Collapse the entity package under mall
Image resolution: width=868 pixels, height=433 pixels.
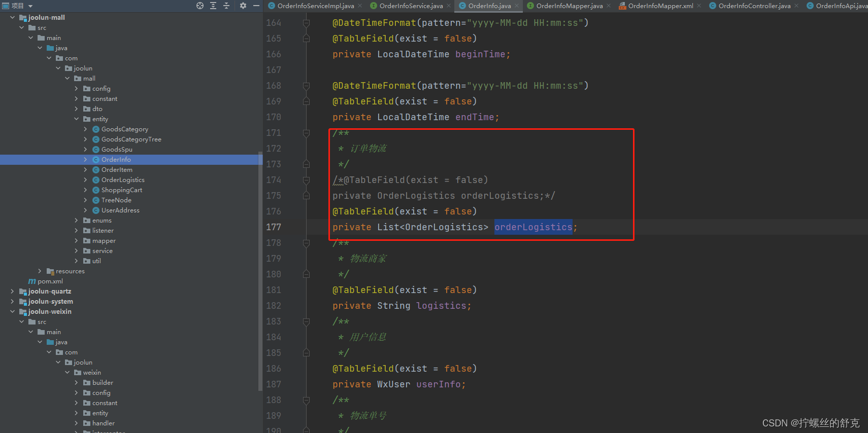point(77,119)
